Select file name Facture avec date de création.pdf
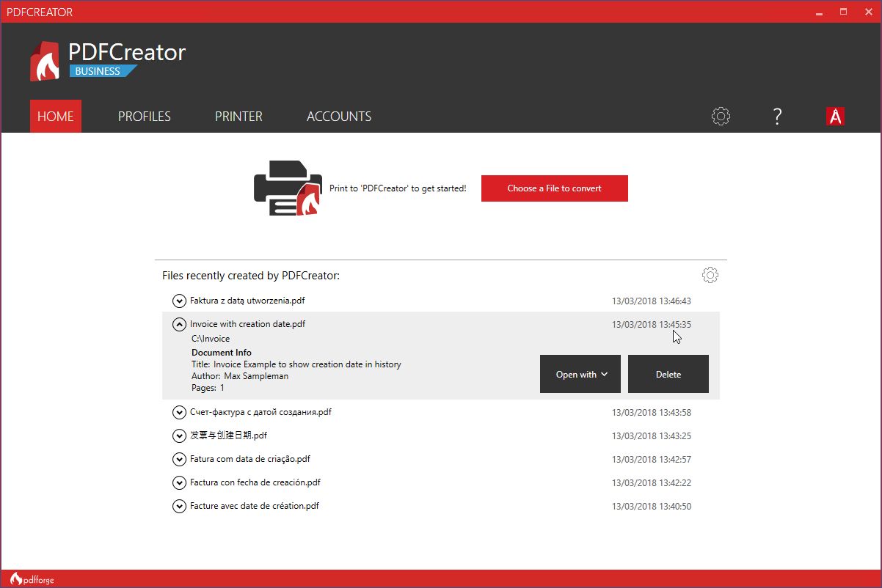The image size is (882, 588). (255, 506)
